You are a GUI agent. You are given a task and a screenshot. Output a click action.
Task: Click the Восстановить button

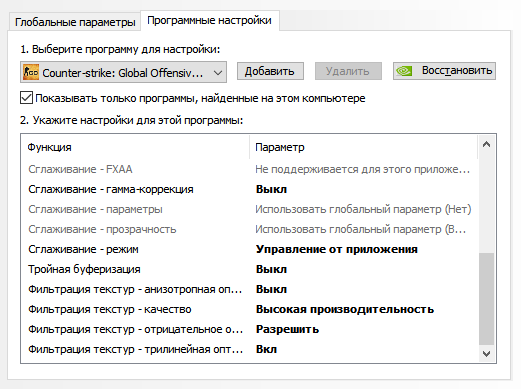444,71
